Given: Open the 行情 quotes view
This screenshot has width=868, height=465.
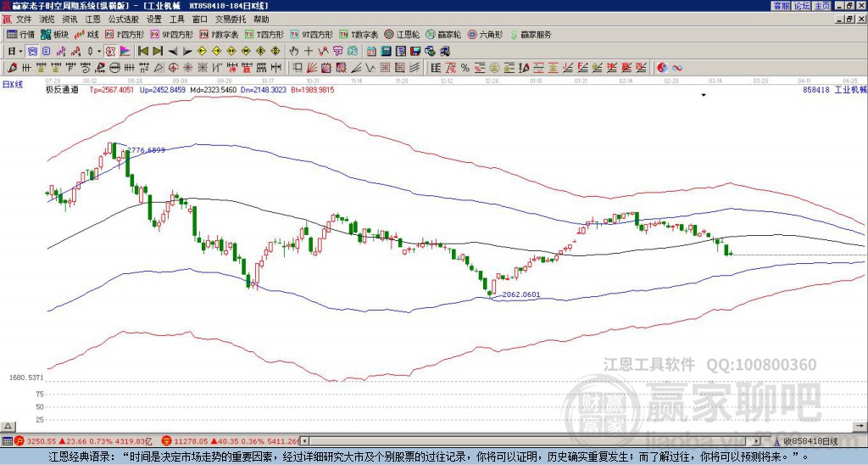Looking at the screenshot, I should (20, 34).
